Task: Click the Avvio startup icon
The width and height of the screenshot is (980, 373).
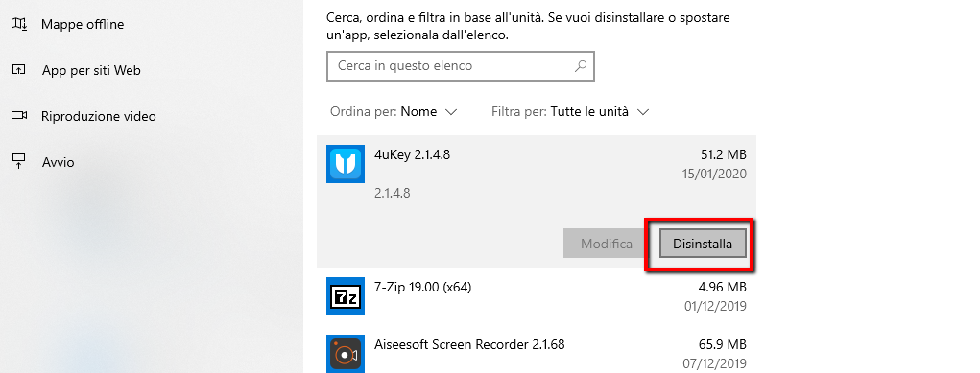Action: 19,162
